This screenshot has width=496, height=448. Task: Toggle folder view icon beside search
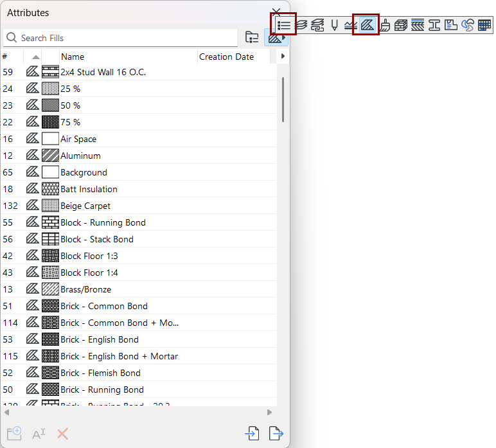point(252,37)
